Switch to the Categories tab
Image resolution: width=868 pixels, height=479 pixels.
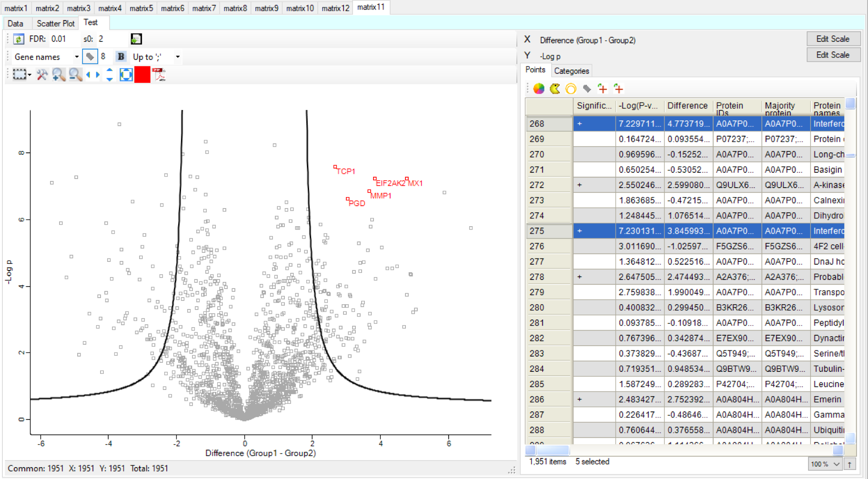(x=571, y=71)
